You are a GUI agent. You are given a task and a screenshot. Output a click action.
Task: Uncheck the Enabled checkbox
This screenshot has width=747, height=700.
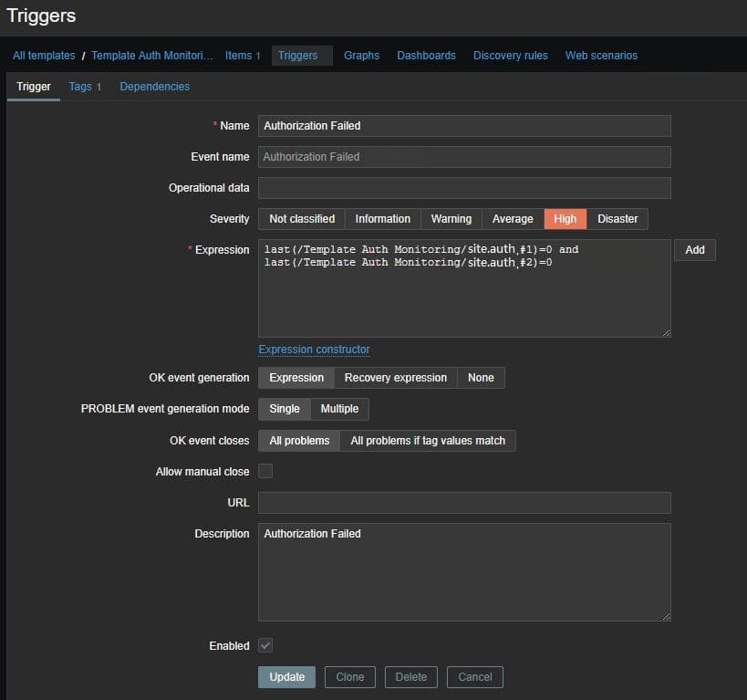[265, 645]
